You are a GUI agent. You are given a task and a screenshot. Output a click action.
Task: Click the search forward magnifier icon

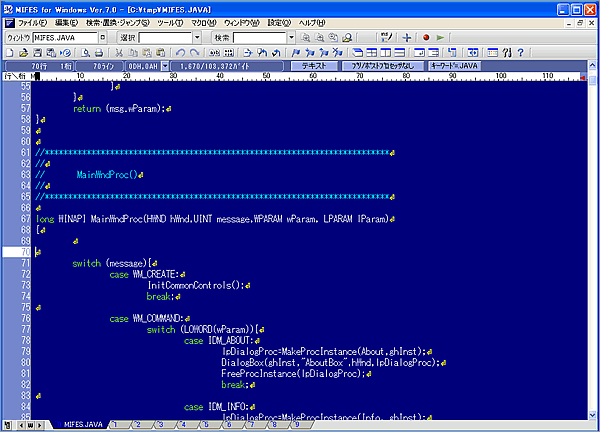(305, 37)
